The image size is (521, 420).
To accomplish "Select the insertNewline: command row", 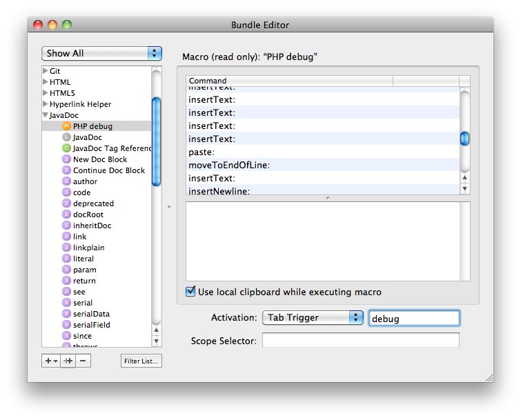I will click(x=323, y=190).
